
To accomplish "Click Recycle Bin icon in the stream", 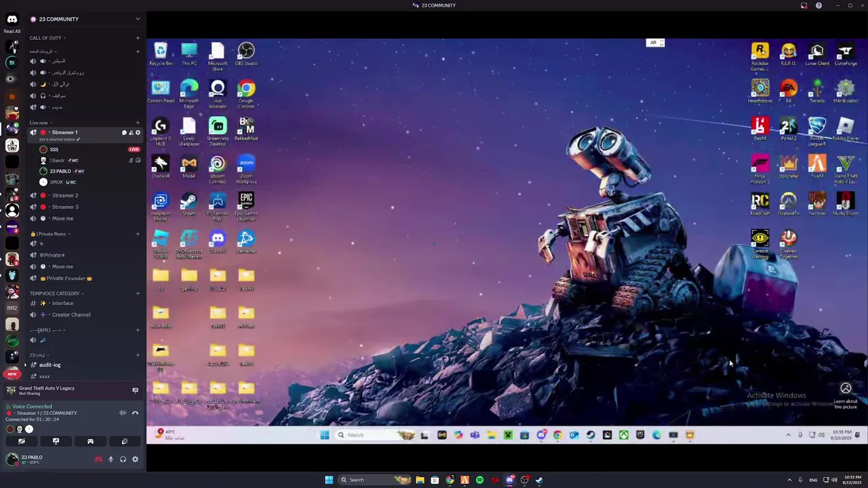I will click(x=161, y=54).
